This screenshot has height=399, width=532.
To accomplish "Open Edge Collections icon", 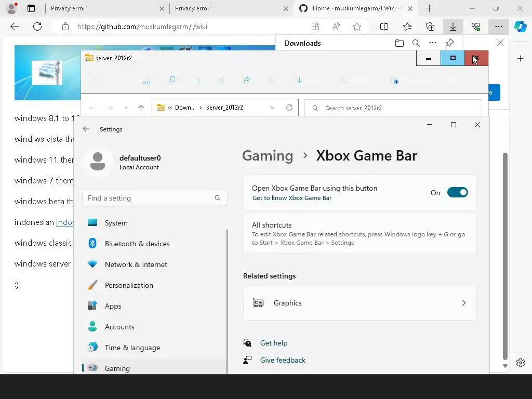I will [x=430, y=26].
